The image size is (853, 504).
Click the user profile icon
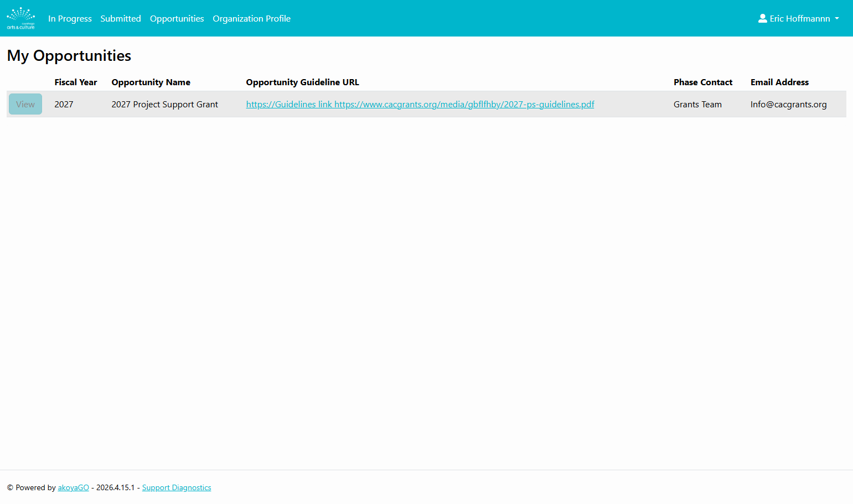click(x=762, y=18)
